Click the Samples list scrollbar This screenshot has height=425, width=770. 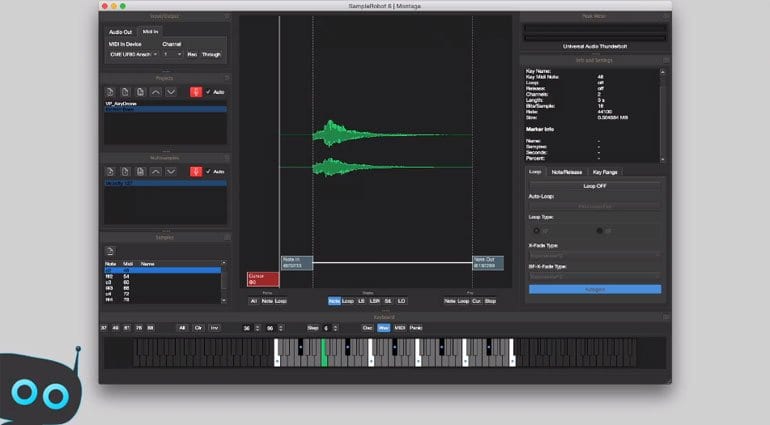(x=224, y=282)
